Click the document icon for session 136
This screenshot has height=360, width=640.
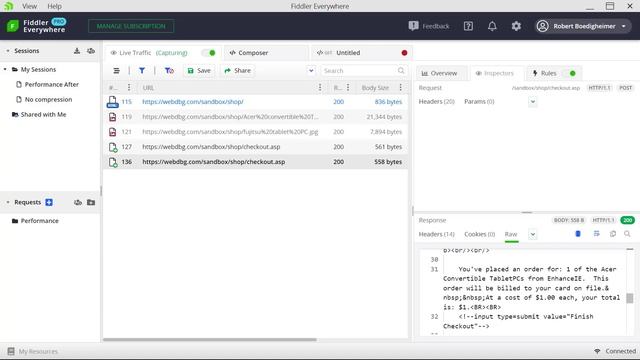[x=113, y=162]
